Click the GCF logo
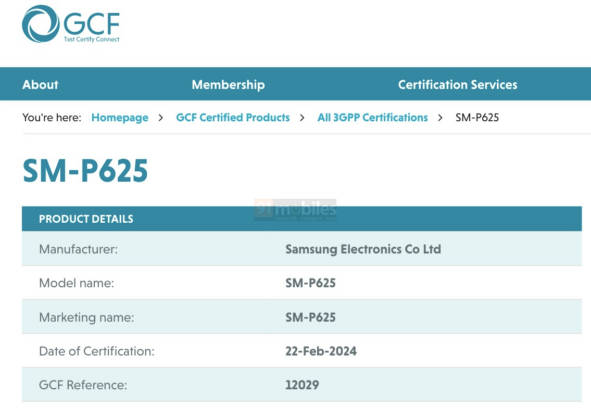 click(71, 24)
